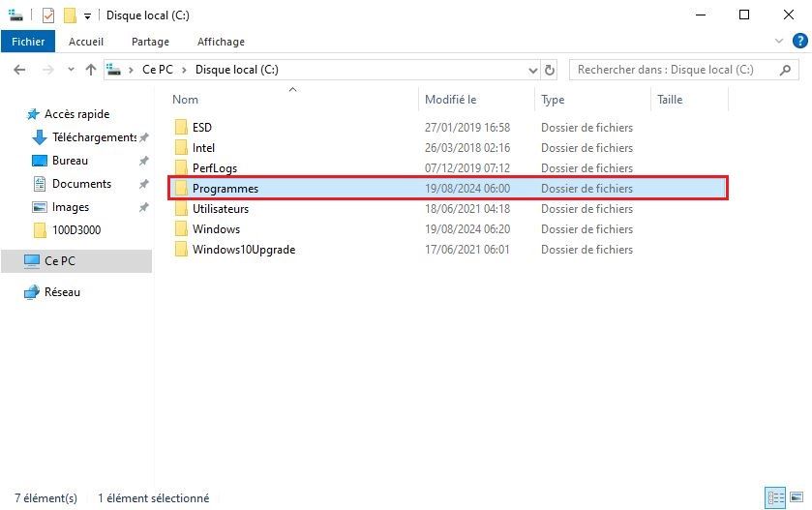Select the PerfLogs folder icon
Image resolution: width=812 pixels, height=510 pixels.
tap(181, 166)
